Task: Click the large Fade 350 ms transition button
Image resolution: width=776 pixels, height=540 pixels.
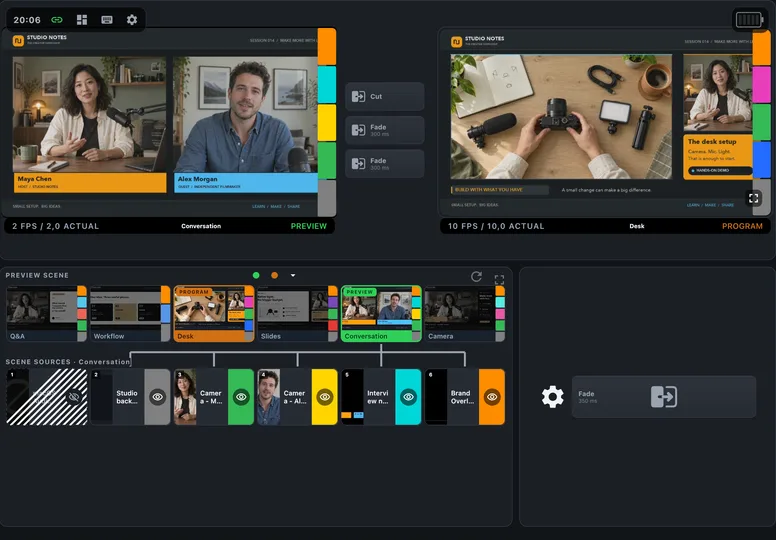Action: point(664,397)
